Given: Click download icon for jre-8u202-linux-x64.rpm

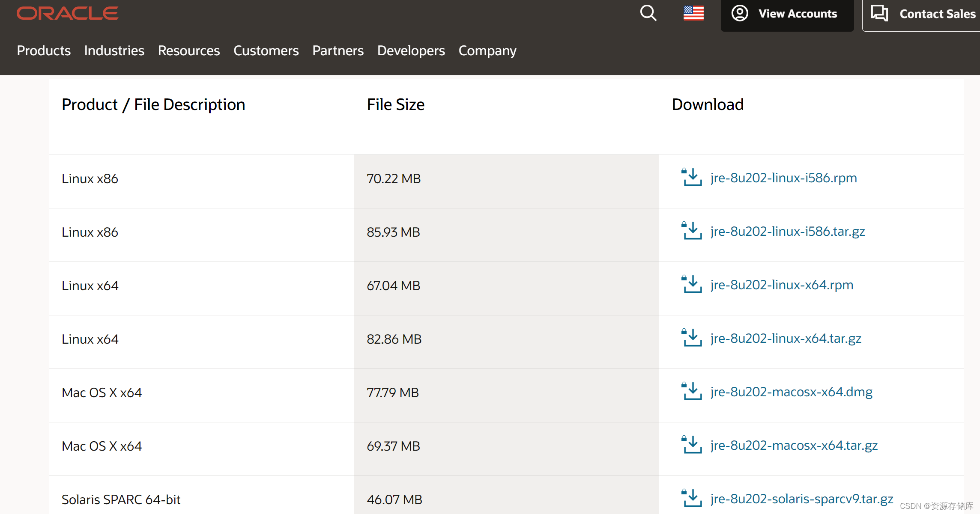Looking at the screenshot, I should point(691,285).
